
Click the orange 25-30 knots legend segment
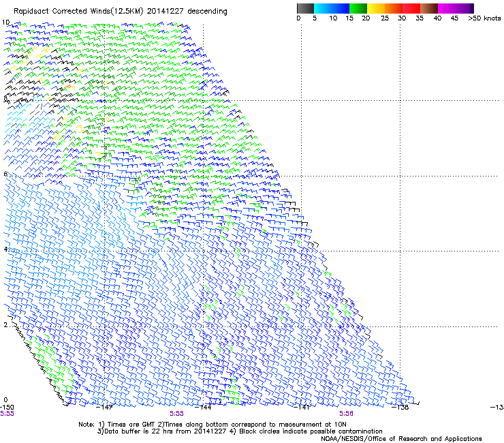coord(394,8)
